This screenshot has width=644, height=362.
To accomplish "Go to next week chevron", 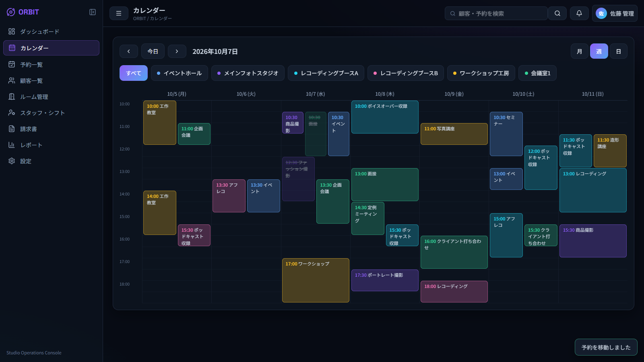I will (177, 51).
